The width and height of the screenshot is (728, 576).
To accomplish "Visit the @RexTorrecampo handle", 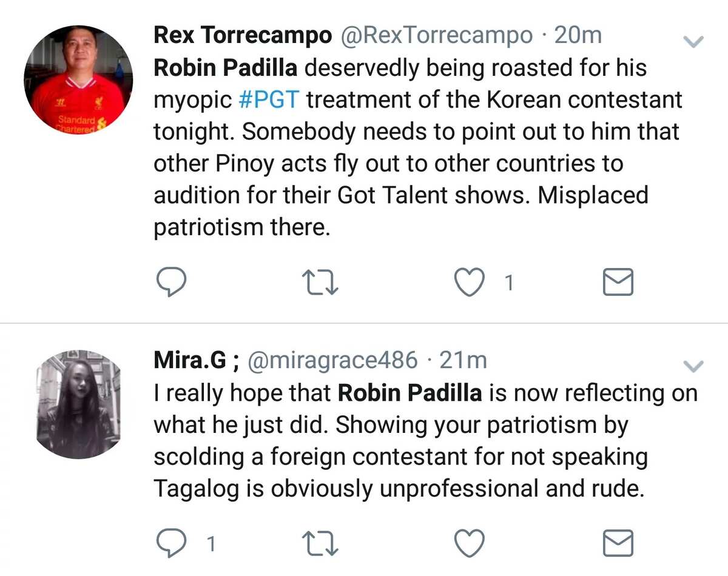I will coord(437,36).
